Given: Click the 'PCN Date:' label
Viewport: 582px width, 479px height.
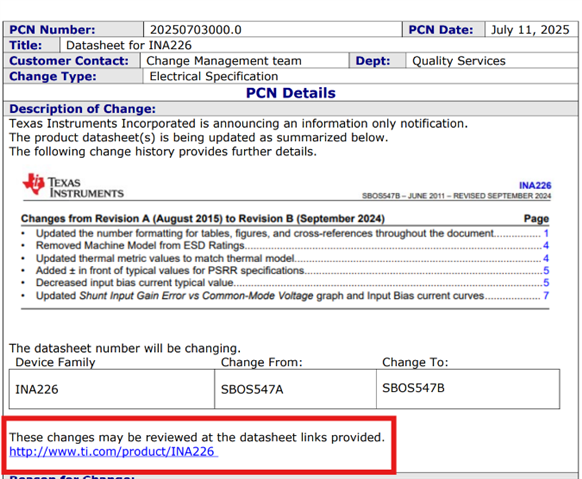Looking at the screenshot, I should 441,30.
